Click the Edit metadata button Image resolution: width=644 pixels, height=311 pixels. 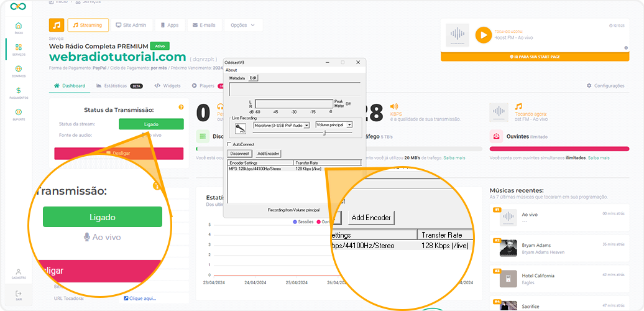(254, 78)
